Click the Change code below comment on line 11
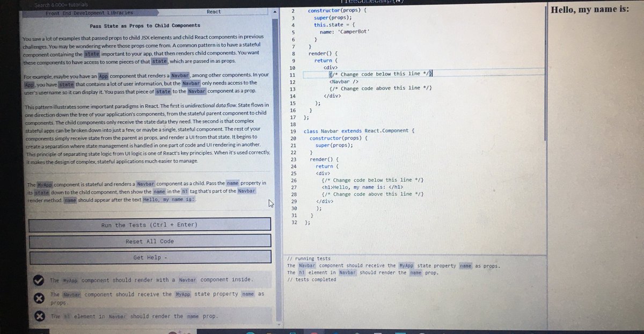Viewport: 644px width, 334px height. click(380, 74)
